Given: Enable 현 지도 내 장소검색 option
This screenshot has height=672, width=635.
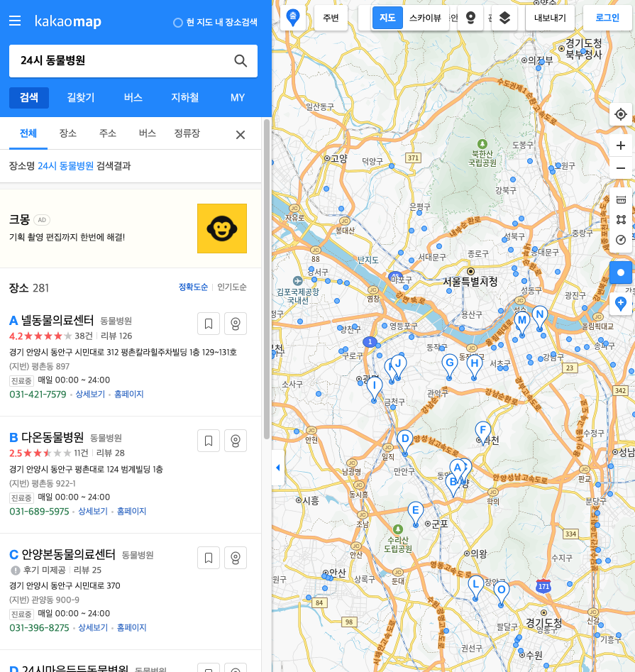Looking at the screenshot, I should pyautogui.click(x=215, y=22).
